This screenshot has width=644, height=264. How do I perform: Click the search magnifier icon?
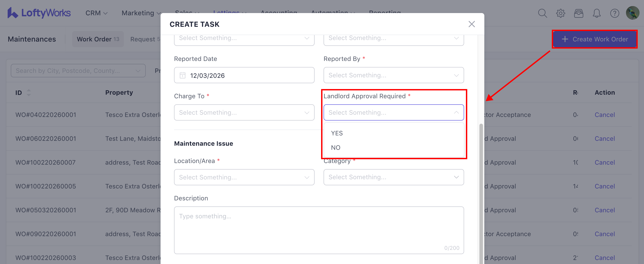(542, 13)
